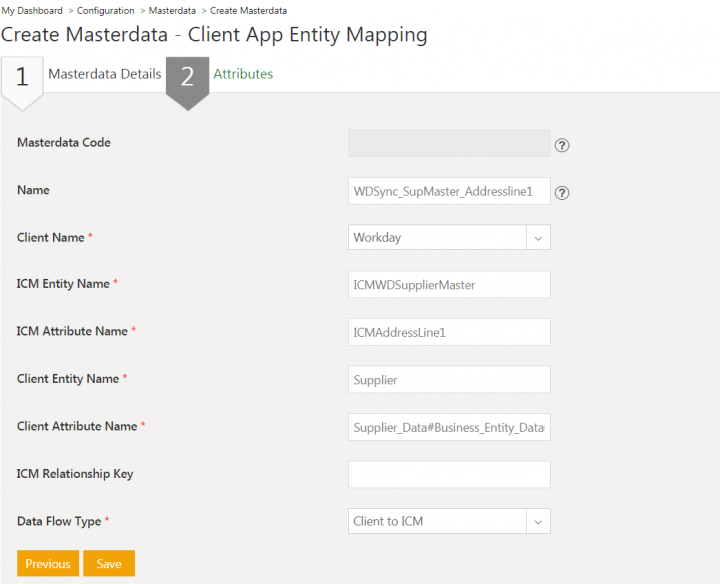Screen dimensions: 720x584
Task: Click step 2 number marker
Action: (x=187, y=76)
